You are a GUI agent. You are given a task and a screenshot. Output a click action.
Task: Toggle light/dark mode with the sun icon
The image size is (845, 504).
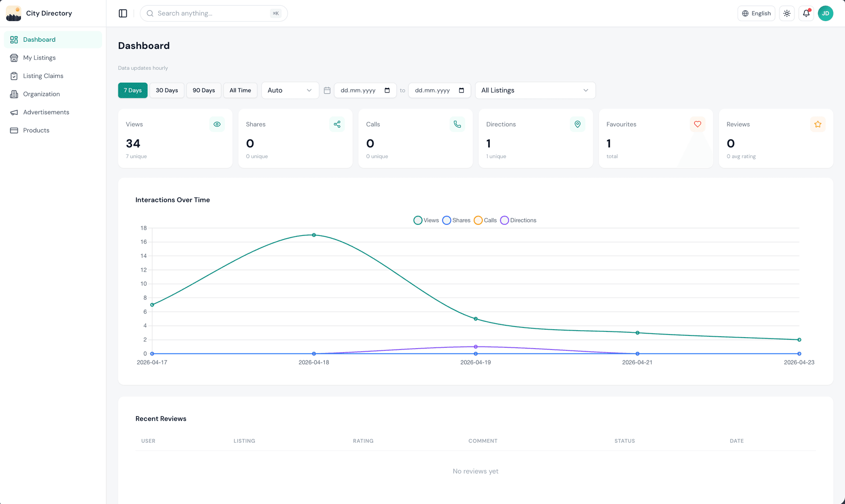click(x=787, y=13)
